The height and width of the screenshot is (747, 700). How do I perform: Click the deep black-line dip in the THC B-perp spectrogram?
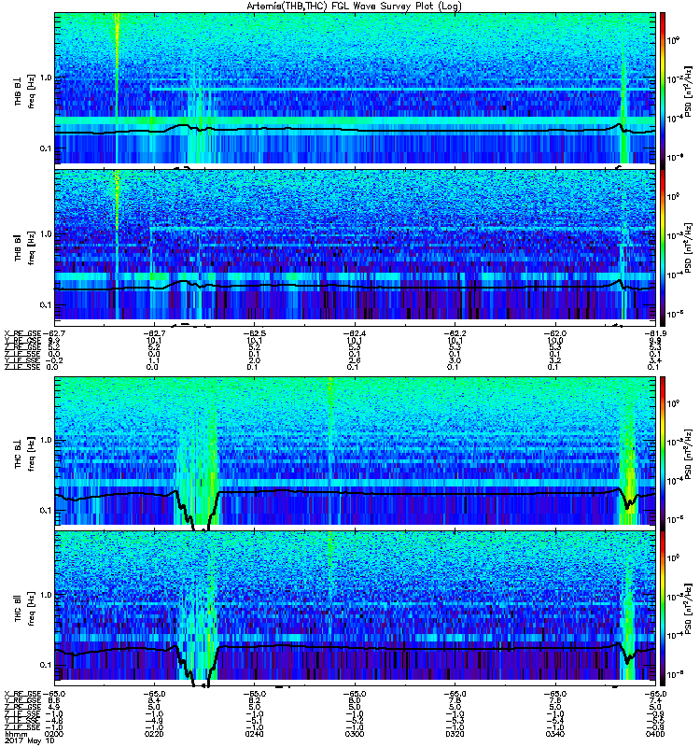coord(198,512)
